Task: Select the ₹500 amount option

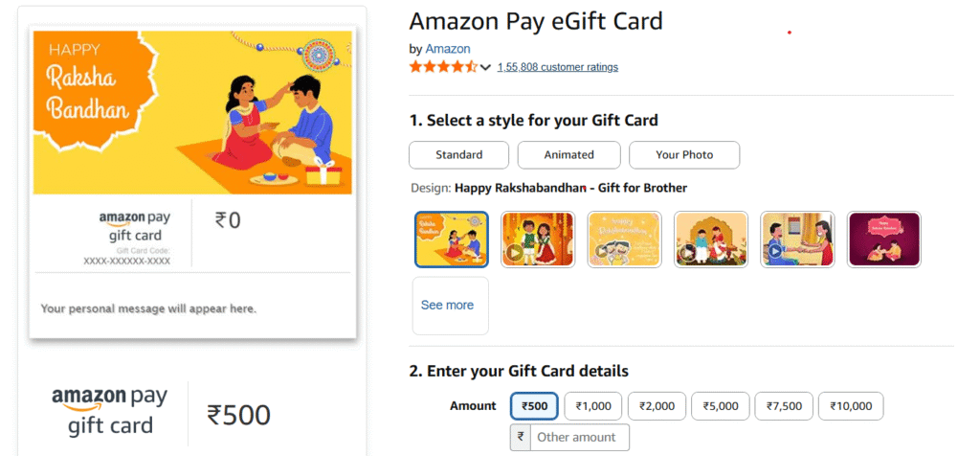Action: [535, 406]
